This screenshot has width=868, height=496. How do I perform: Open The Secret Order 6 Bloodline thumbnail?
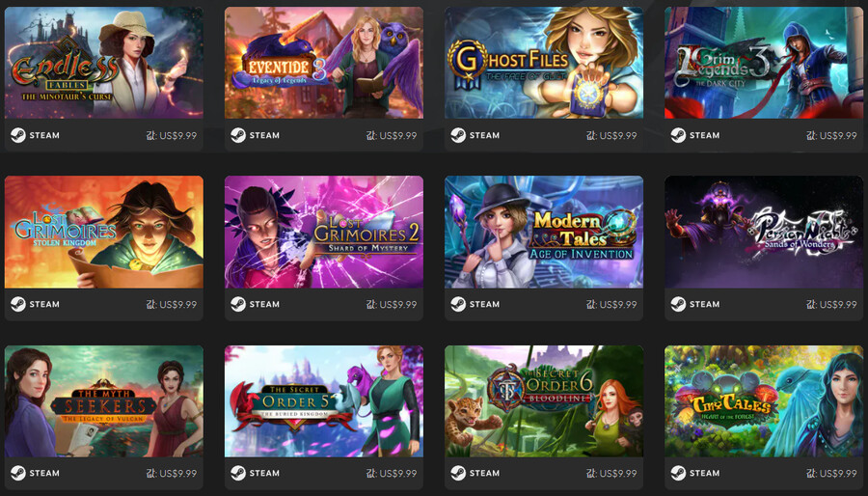click(x=544, y=401)
